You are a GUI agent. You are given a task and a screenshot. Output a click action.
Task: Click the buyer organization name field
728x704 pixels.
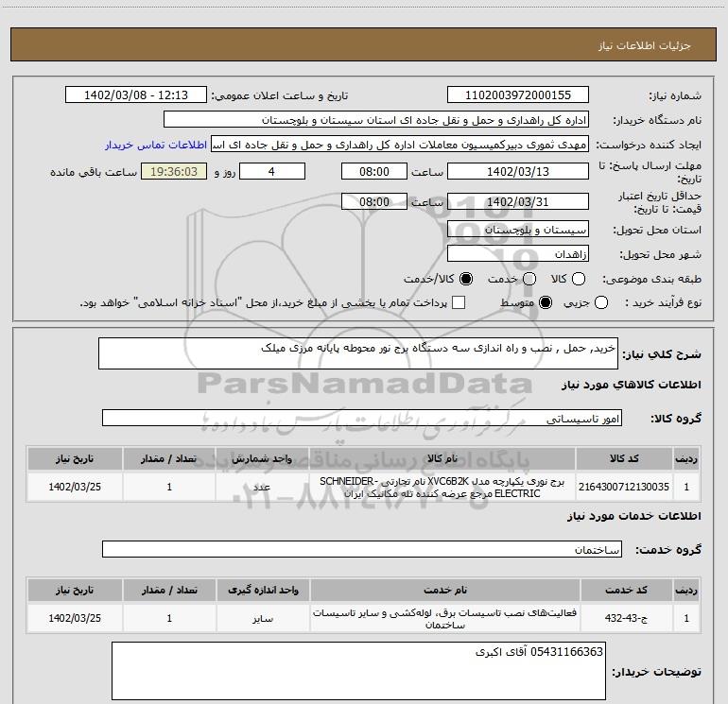tap(376, 119)
